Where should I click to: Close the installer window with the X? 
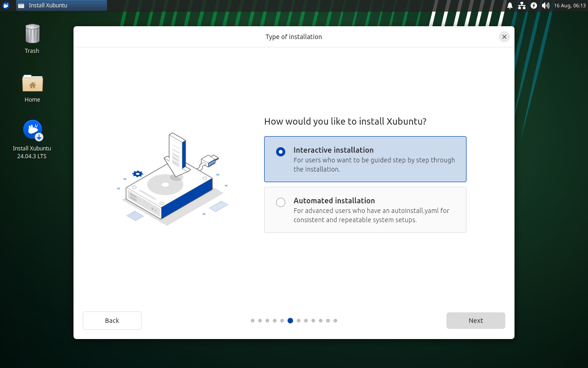click(x=504, y=37)
